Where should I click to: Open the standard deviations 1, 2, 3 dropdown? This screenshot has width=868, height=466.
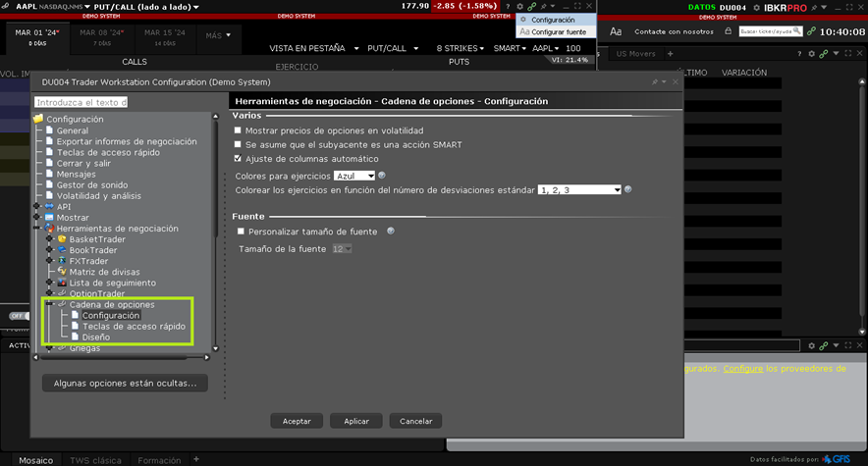click(x=579, y=189)
